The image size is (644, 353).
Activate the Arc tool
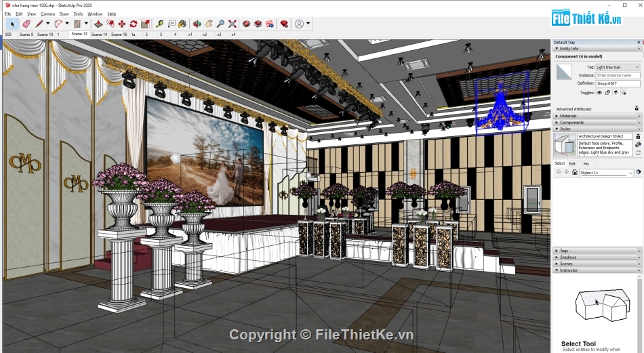tap(58, 24)
